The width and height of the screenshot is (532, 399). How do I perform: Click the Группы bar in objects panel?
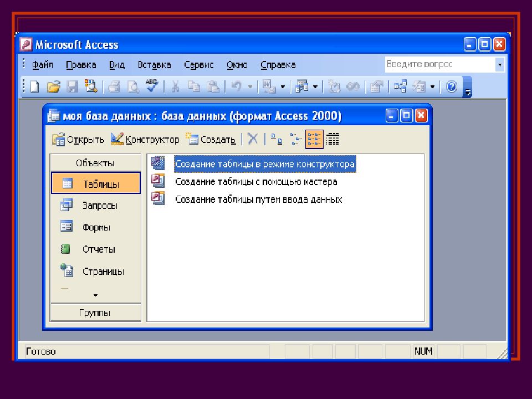[x=95, y=313]
